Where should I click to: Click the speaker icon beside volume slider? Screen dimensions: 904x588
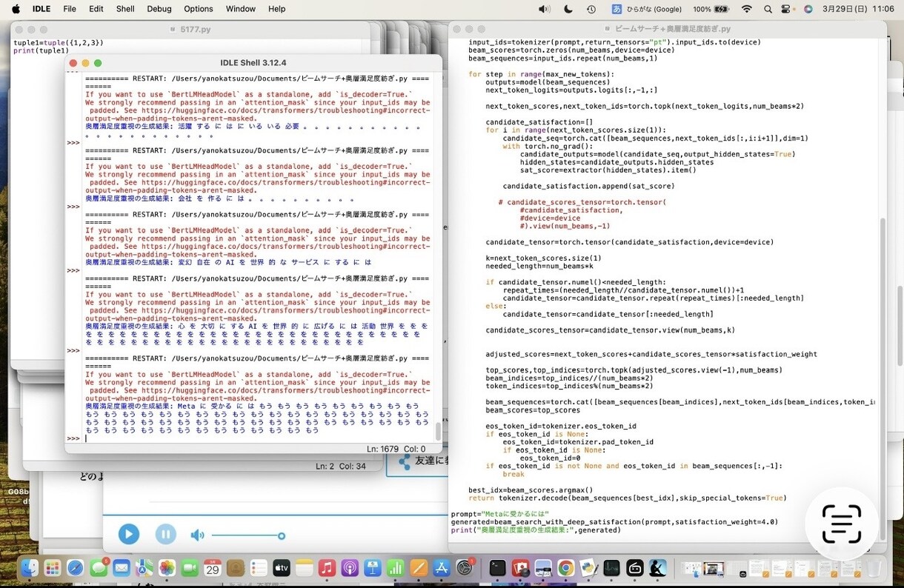197,535
